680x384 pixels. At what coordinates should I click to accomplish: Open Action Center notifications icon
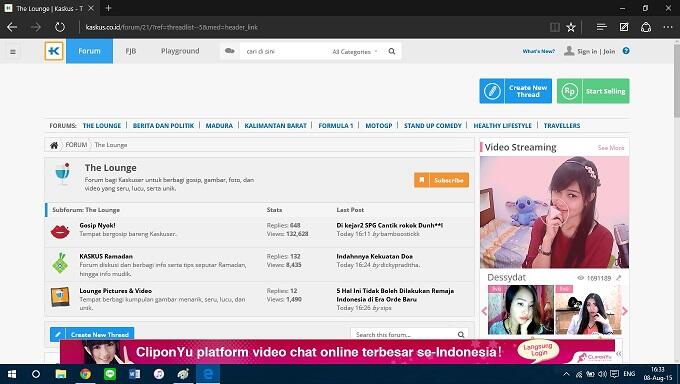tap(615, 374)
